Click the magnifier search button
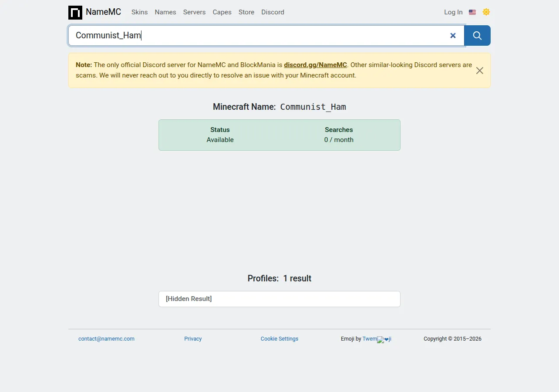The width and height of the screenshot is (559, 392). click(477, 36)
